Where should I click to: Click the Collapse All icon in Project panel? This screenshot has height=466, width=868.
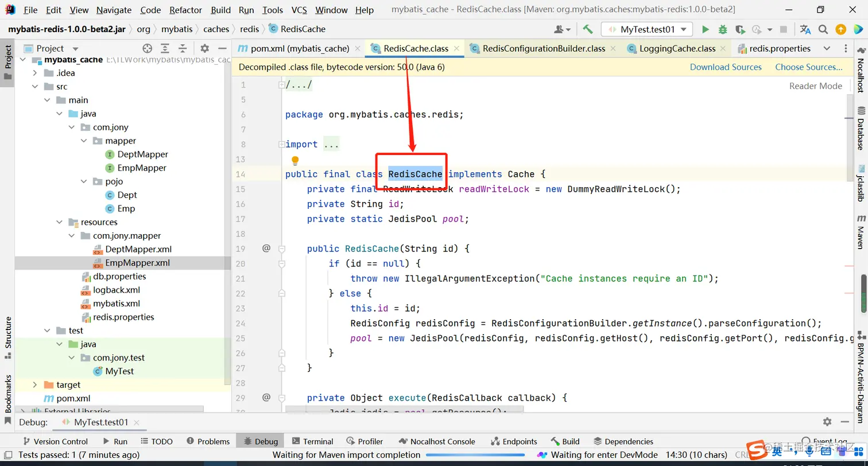(183, 49)
